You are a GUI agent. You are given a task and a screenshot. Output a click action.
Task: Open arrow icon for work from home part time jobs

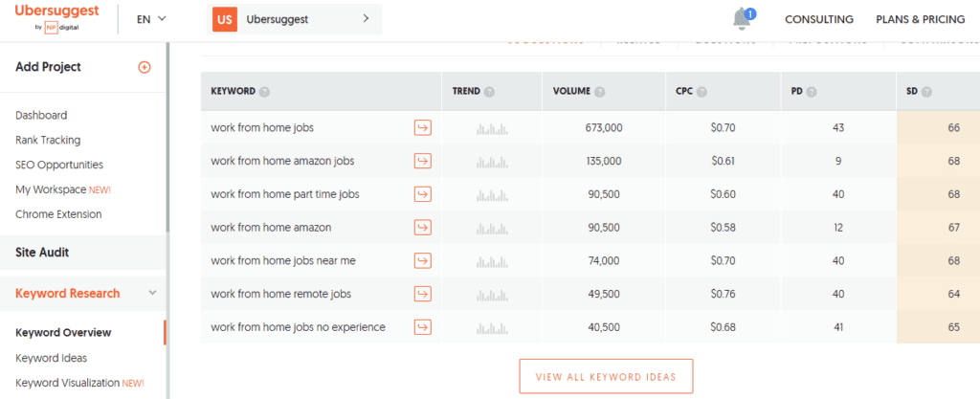[423, 194]
